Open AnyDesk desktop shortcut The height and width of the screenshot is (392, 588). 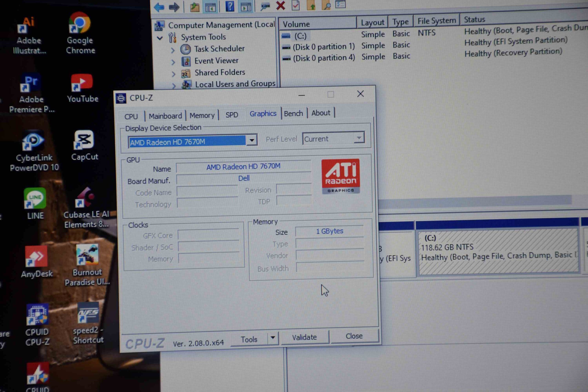coord(37,262)
